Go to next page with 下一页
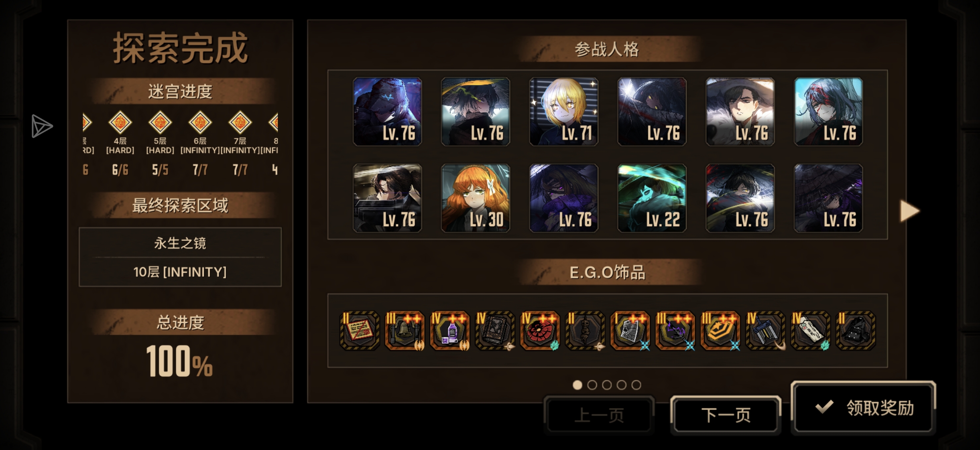980x450 pixels. (726, 415)
